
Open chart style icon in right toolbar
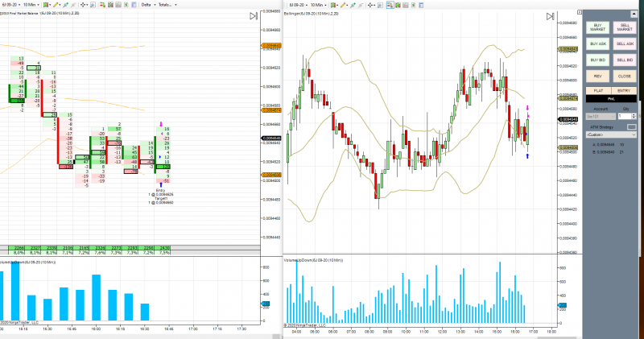(333, 5)
